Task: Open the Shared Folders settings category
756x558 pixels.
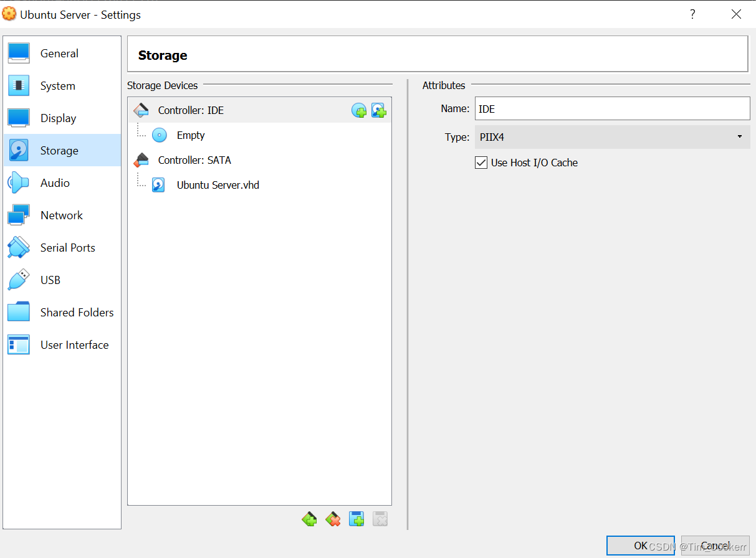Action: pyautogui.click(x=62, y=313)
